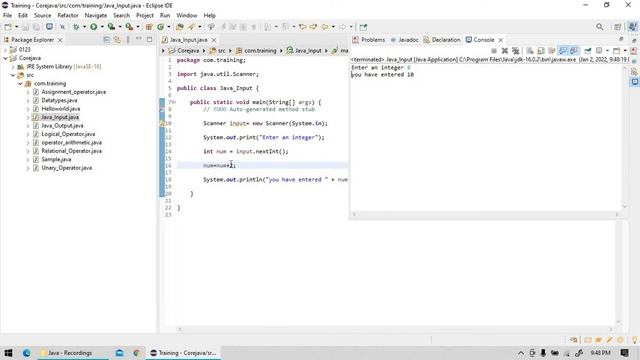This screenshot has height=360, width=640.
Task: Toggle console Scroll Lock
Action: [x=541, y=51]
